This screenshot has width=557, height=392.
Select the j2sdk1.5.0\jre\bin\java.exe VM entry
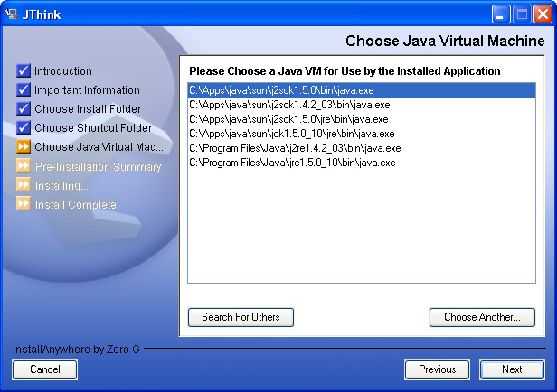pos(362,119)
